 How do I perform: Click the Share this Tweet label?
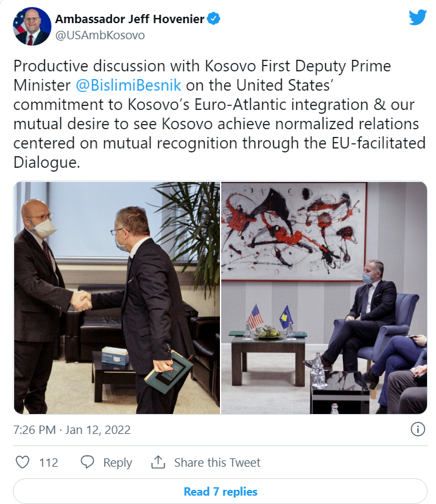217,462
